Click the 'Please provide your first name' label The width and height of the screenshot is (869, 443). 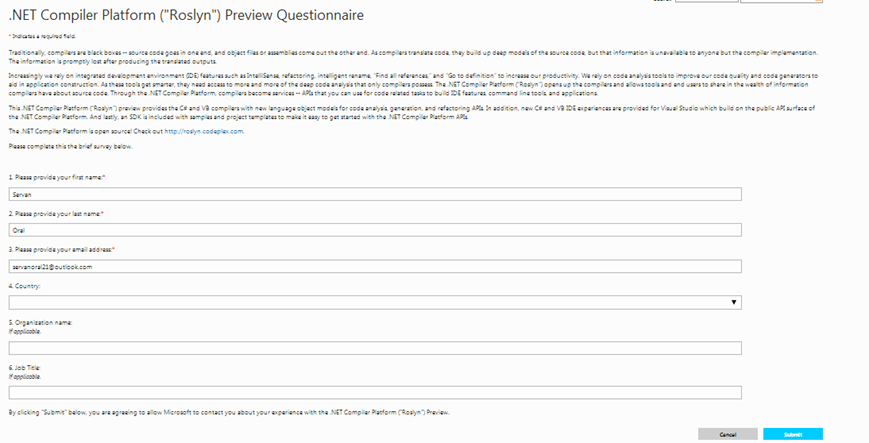(57, 177)
